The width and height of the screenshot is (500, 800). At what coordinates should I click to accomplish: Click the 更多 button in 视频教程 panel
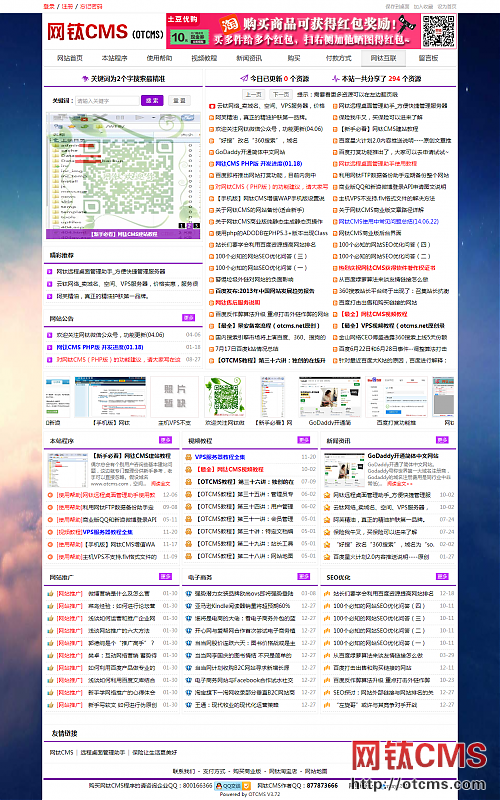tap(304, 440)
